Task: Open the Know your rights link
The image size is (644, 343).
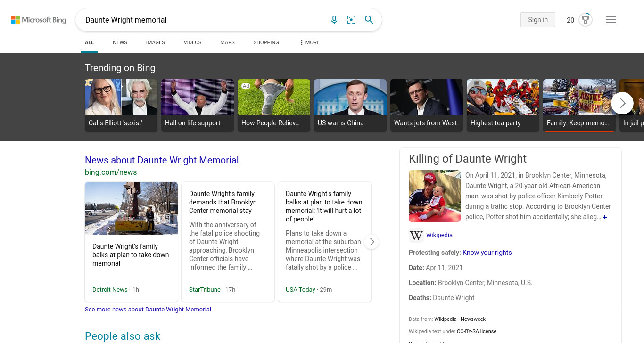Action: click(x=487, y=253)
